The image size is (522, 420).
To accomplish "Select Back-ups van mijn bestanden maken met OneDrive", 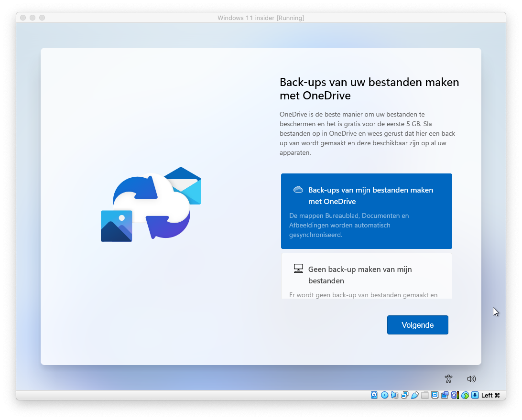I will pyautogui.click(x=366, y=211).
